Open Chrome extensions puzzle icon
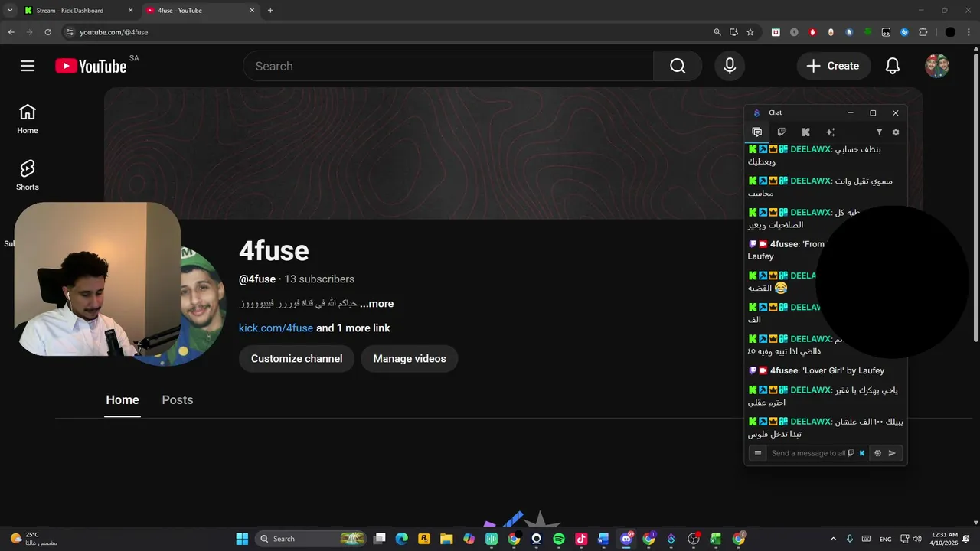 tap(923, 32)
